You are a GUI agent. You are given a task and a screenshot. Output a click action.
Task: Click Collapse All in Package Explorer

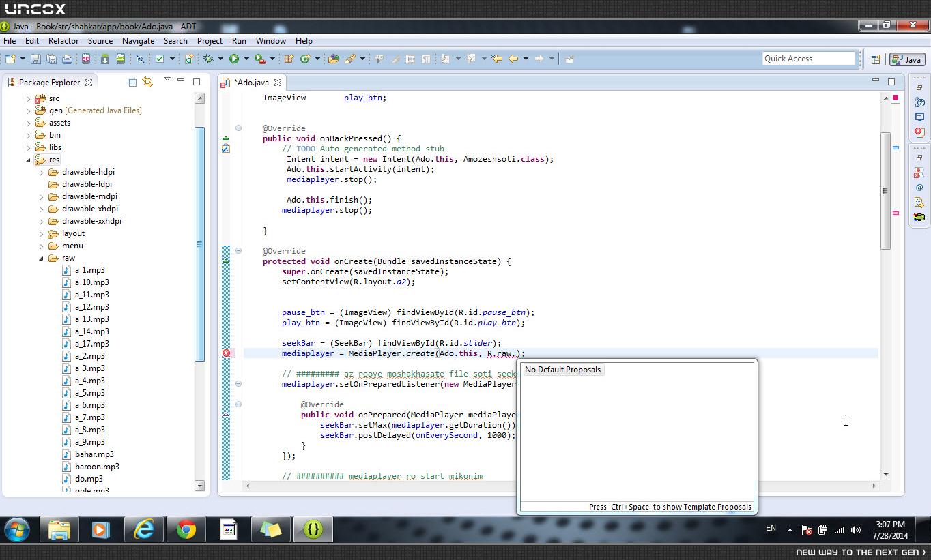click(x=132, y=83)
